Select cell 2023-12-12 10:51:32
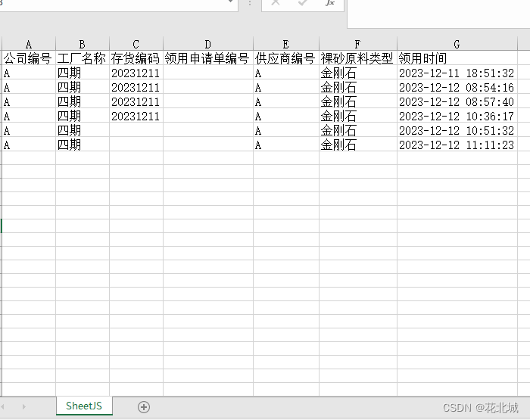 457,130
